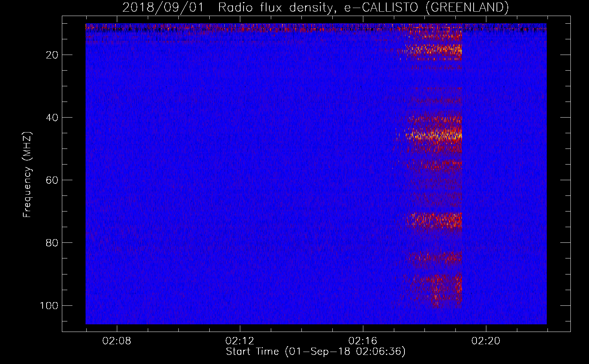Viewport: 589px width, 364px height.
Task: Click the burst band near 18 MHz
Action: point(433,50)
